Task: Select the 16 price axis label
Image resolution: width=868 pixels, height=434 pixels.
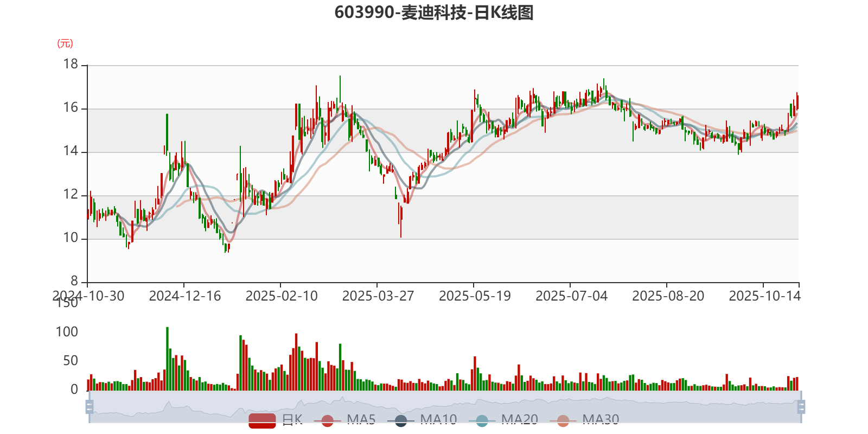Action: (x=71, y=108)
